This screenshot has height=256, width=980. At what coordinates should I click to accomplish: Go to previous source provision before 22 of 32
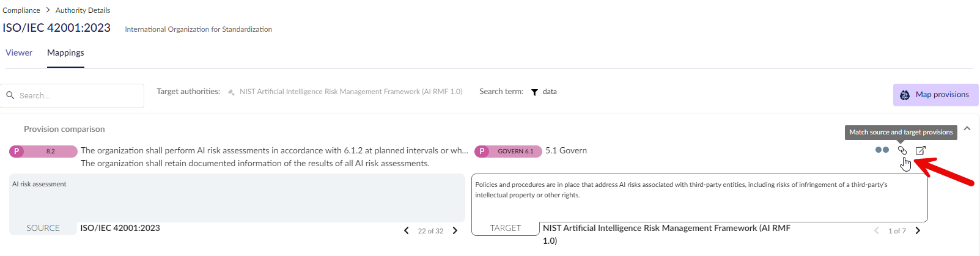tap(407, 231)
